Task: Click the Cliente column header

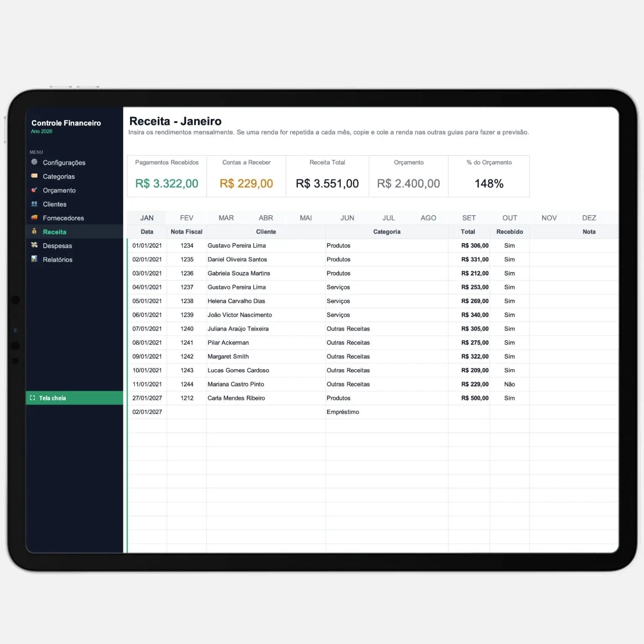Action: (x=266, y=231)
